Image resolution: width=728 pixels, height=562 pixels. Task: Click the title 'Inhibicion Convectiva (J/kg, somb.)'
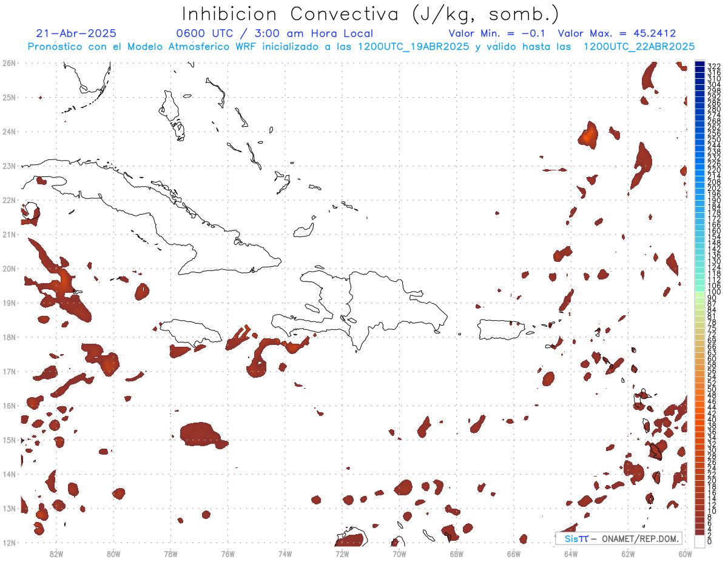tap(370, 15)
